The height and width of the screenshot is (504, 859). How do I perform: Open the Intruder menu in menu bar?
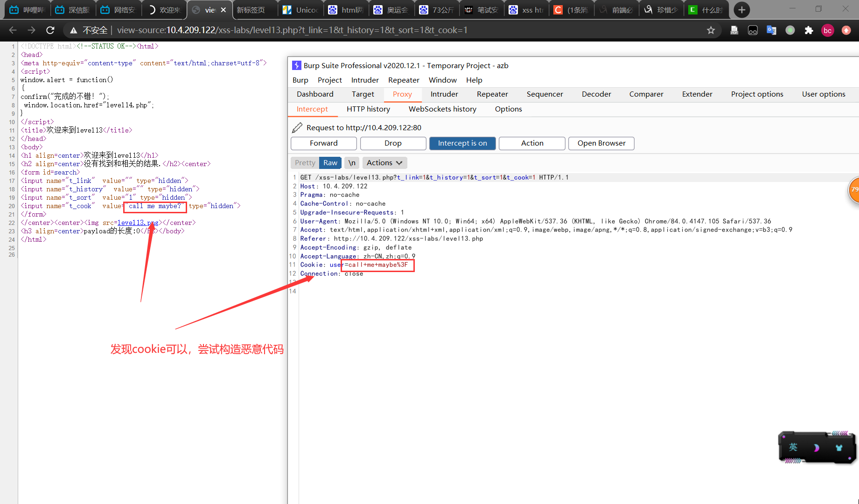click(x=365, y=80)
